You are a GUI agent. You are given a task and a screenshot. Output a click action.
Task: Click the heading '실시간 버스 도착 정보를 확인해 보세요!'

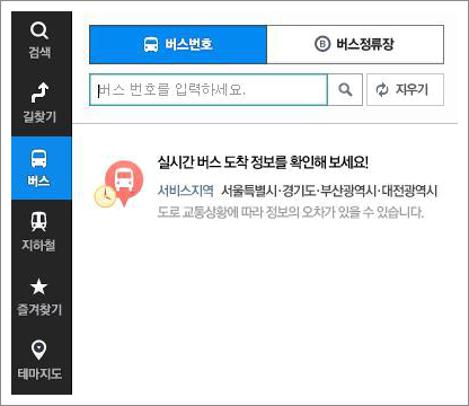coord(263,163)
